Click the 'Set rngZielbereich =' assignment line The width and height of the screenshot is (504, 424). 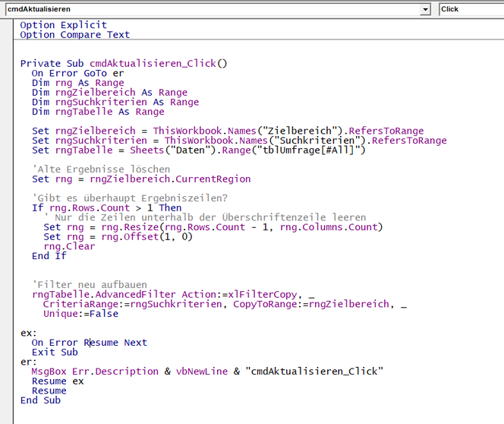pos(228,131)
